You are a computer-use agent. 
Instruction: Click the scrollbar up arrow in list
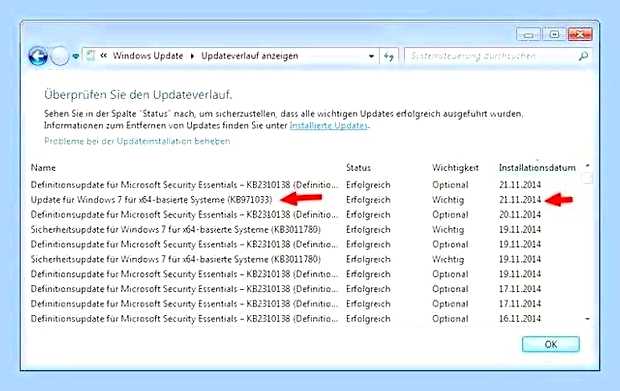coord(588,166)
